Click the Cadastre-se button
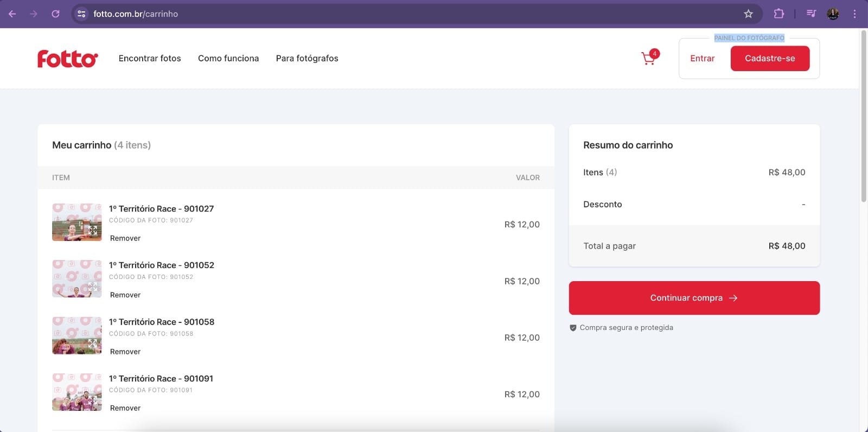Viewport: 868px width, 432px height. [770, 58]
